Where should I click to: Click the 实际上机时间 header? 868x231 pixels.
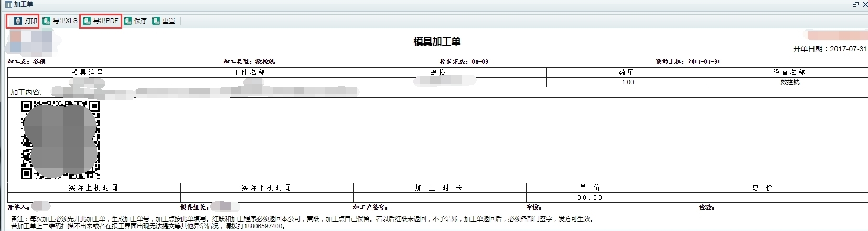[x=93, y=188]
